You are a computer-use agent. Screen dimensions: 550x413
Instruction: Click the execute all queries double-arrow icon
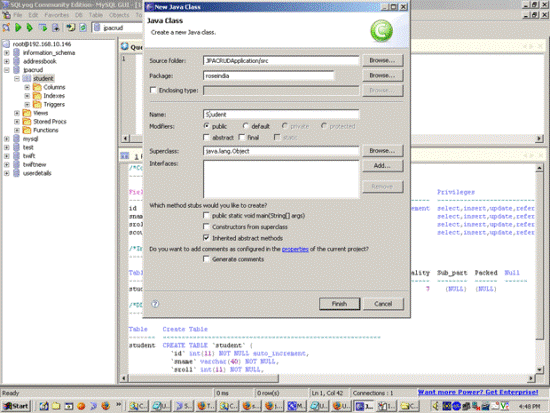pyautogui.click(x=30, y=27)
